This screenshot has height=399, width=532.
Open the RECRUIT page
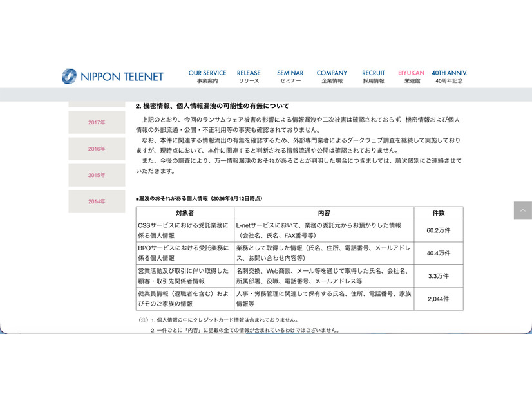click(x=373, y=77)
